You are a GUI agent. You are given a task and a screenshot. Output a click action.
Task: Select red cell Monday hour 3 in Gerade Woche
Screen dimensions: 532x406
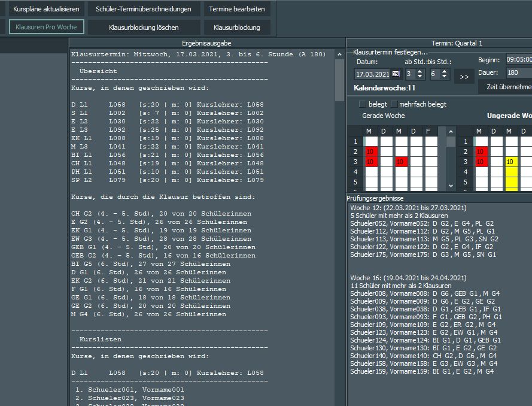[x=371, y=162]
